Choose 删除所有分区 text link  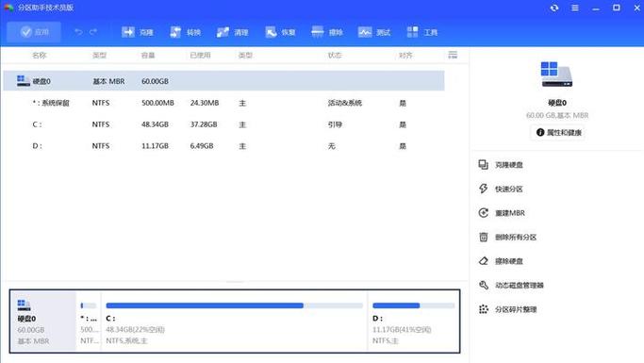point(516,237)
